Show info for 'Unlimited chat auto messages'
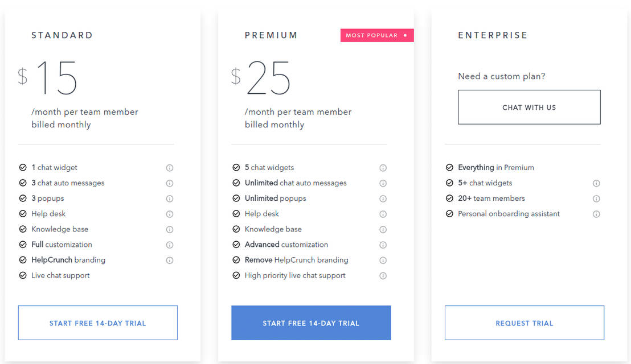 click(x=383, y=183)
